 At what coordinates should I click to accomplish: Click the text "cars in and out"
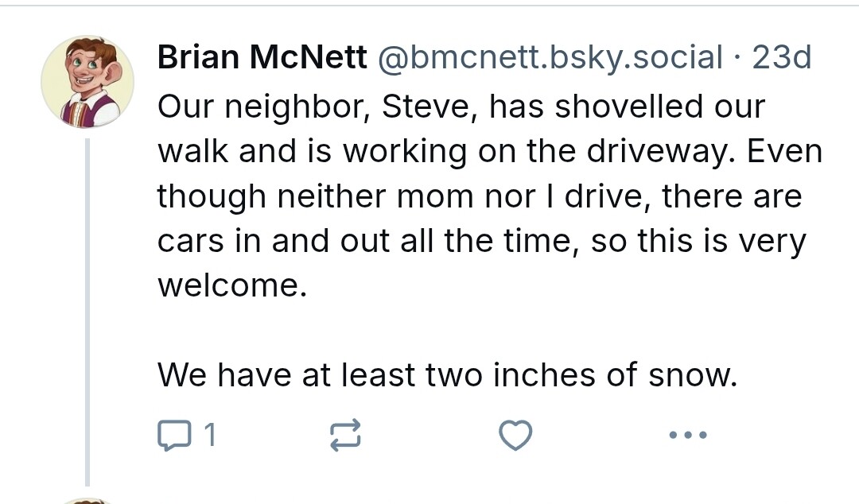point(274,241)
